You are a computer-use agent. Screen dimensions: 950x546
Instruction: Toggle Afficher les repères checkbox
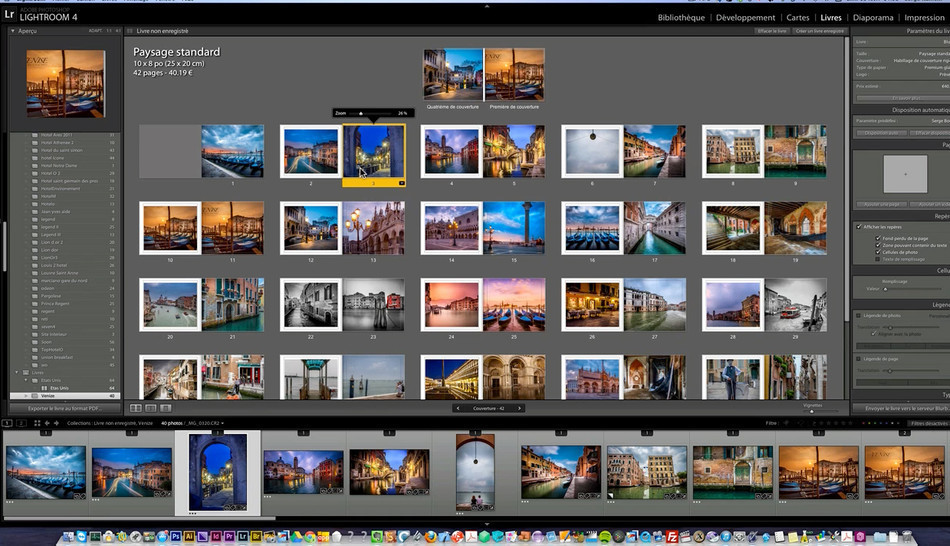coord(859,227)
